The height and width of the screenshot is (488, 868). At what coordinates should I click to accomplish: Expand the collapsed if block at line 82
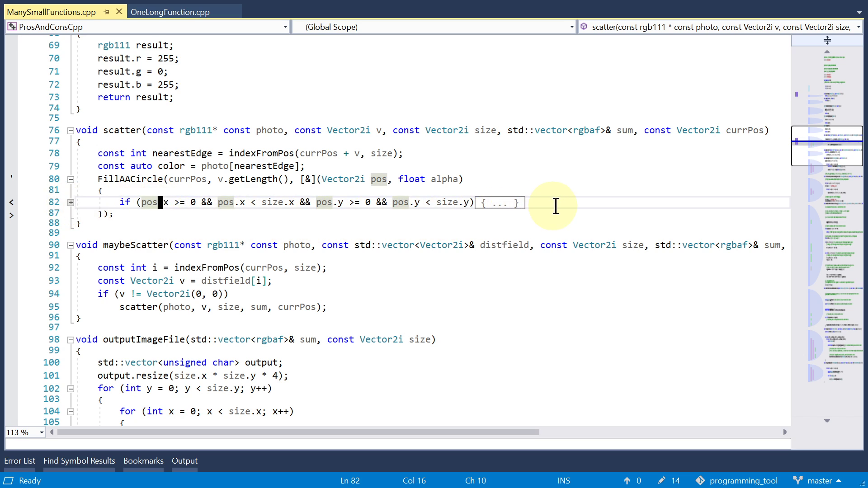[x=71, y=202]
